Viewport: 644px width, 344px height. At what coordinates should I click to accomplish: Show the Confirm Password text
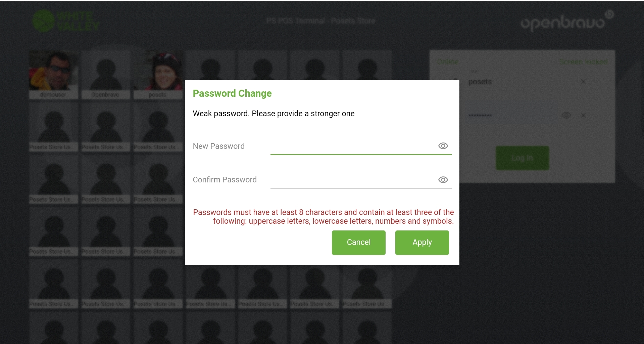click(x=443, y=180)
